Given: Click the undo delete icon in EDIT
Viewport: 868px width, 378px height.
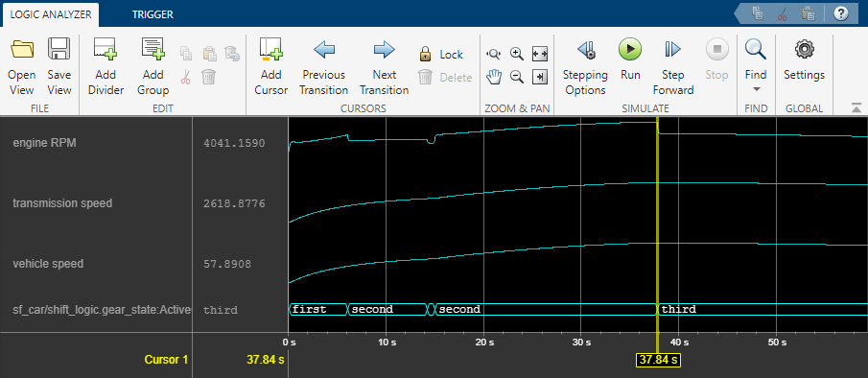Looking at the screenshot, I should [231, 54].
